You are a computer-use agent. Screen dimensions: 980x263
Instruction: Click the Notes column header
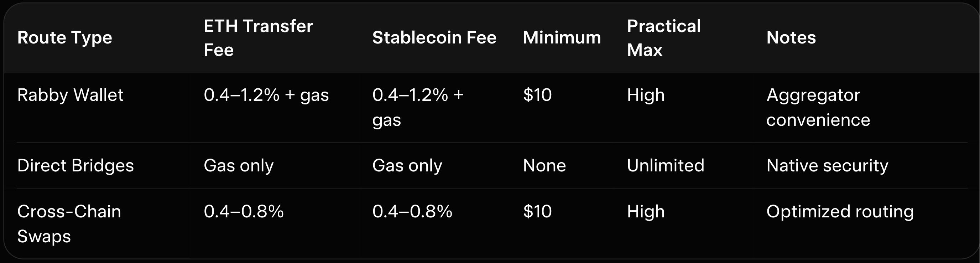tap(791, 38)
